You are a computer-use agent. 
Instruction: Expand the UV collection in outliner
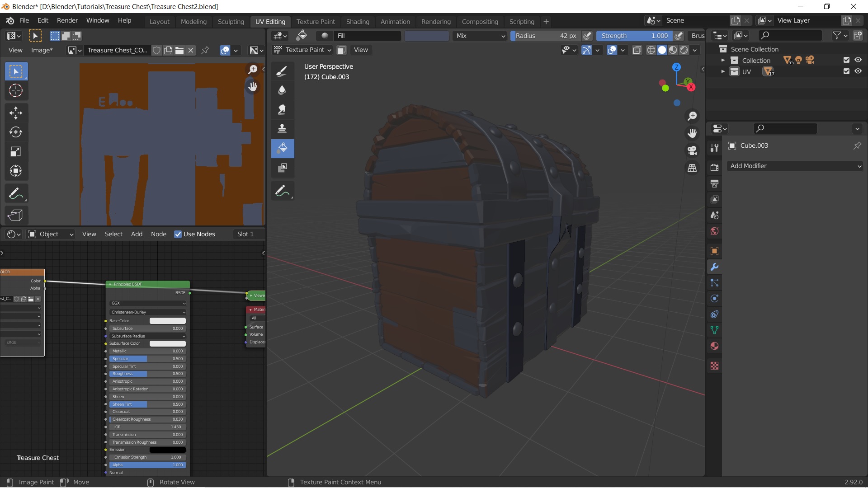723,71
